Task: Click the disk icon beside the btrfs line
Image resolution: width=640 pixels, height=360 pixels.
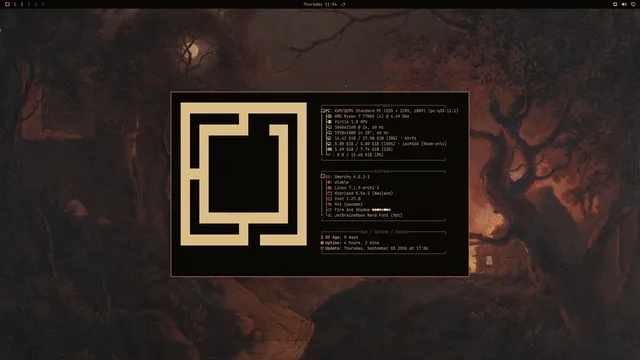Action: pyautogui.click(x=329, y=138)
